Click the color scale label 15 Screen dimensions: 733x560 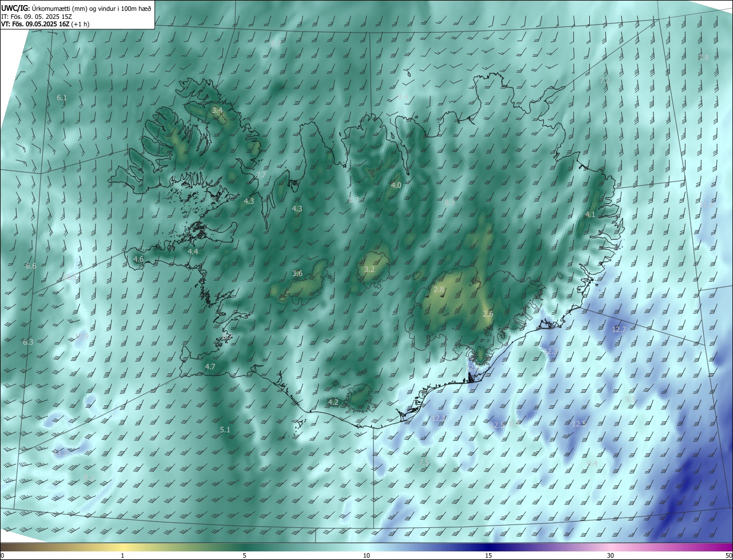[x=488, y=555]
